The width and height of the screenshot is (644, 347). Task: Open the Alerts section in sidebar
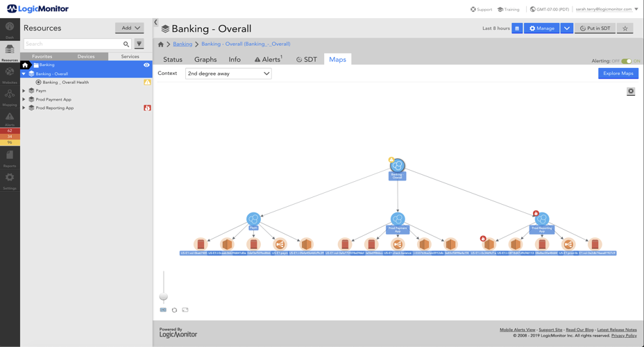10,119
